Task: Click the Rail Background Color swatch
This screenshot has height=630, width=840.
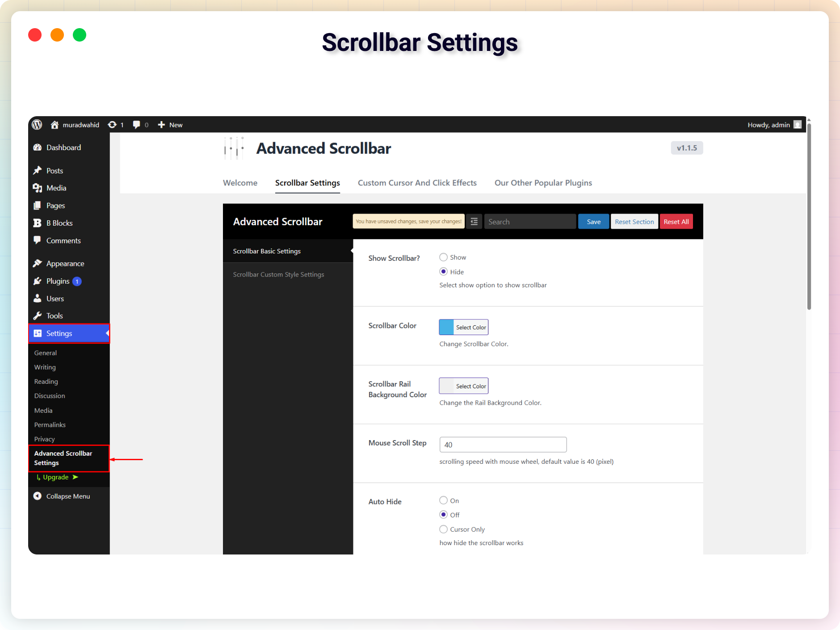Action: 446,386
